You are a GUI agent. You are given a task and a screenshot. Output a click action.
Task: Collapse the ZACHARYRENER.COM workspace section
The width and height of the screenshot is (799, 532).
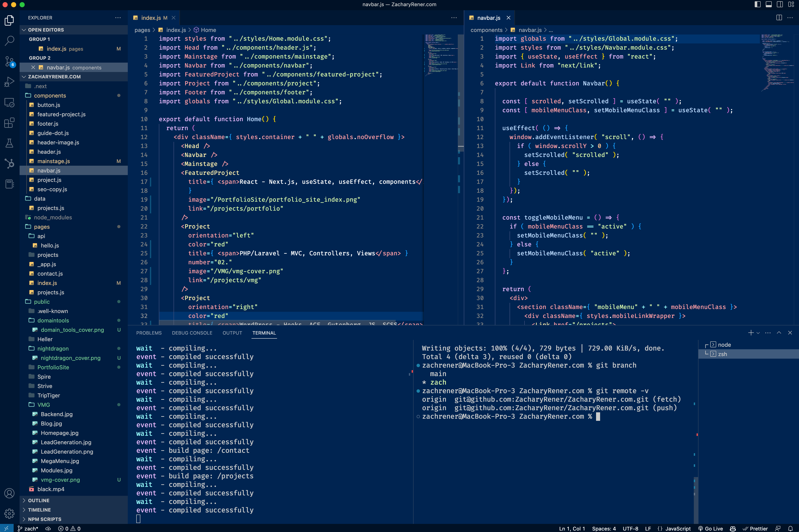point(74,77)
